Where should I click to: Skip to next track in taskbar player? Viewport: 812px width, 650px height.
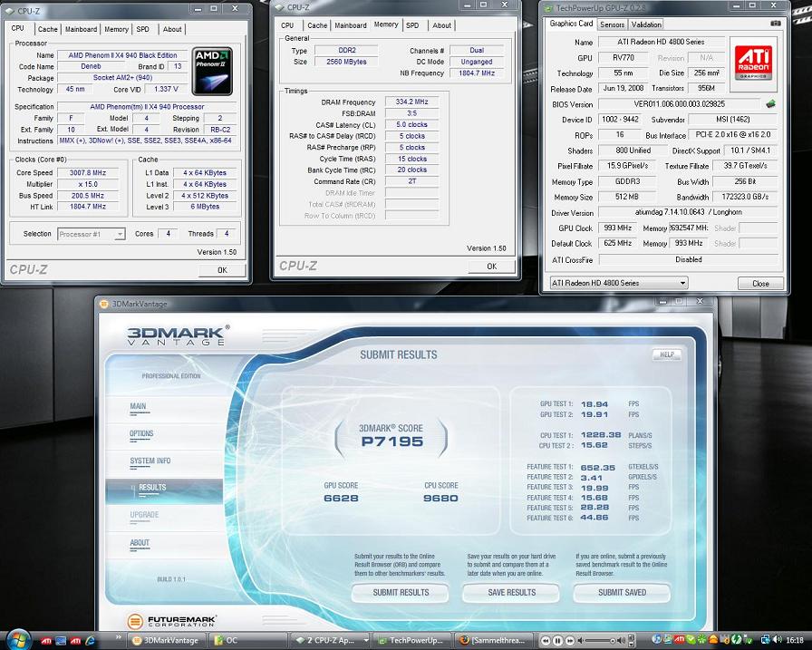point(570,641)
